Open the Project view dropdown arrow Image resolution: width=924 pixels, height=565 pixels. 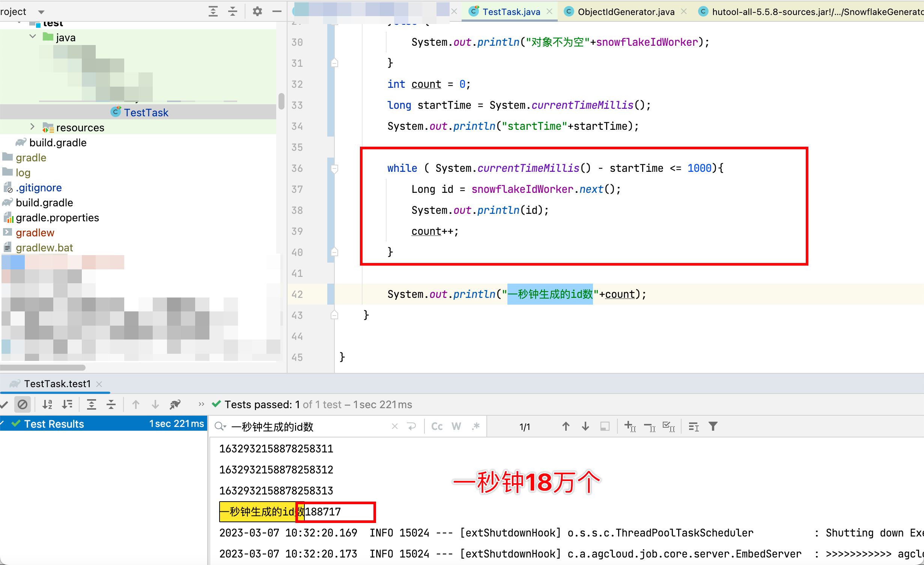pyautogui.click(x=41, y=12)
